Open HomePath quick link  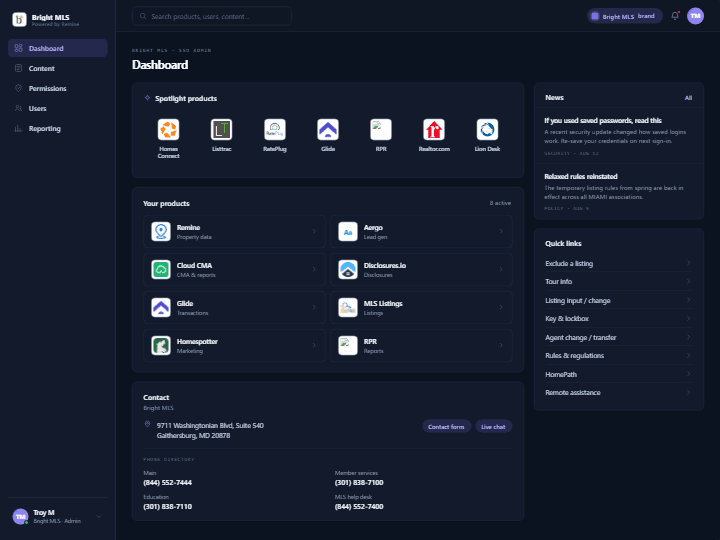point(618,374)
